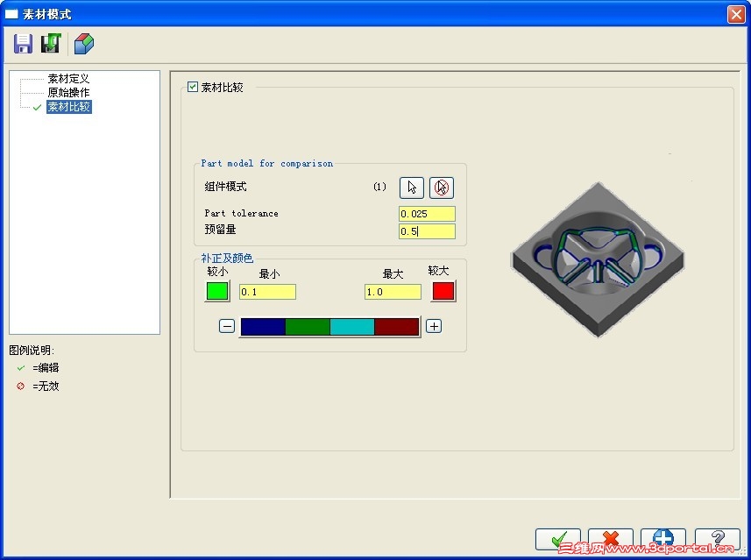This screenshot has width=751, height=560.
Task: Click the select component arrow button
Action: (x=411, y=188)
